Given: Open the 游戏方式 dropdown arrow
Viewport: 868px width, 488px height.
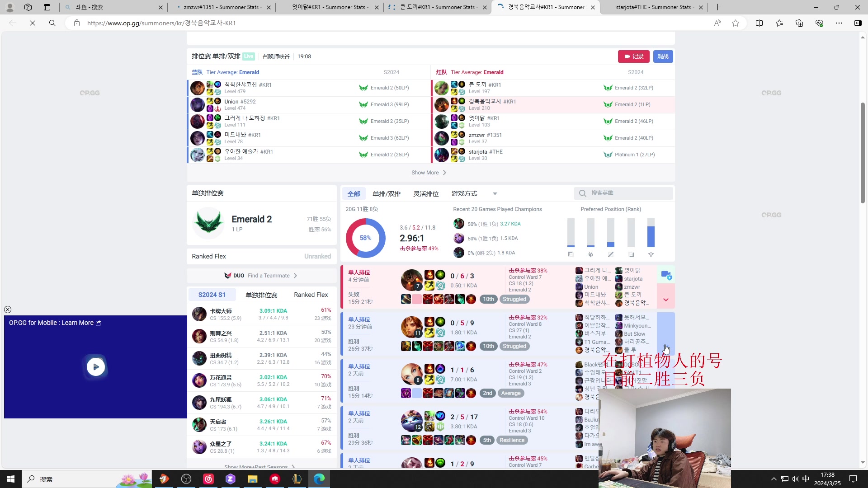Looking at the screenshot, I should [495, 194].
